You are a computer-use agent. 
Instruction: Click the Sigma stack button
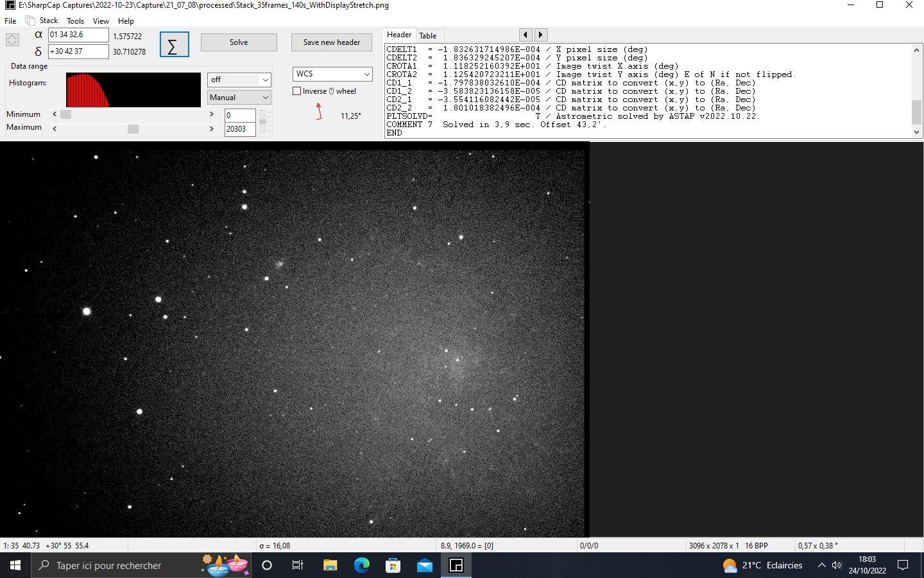click(174, 44)
